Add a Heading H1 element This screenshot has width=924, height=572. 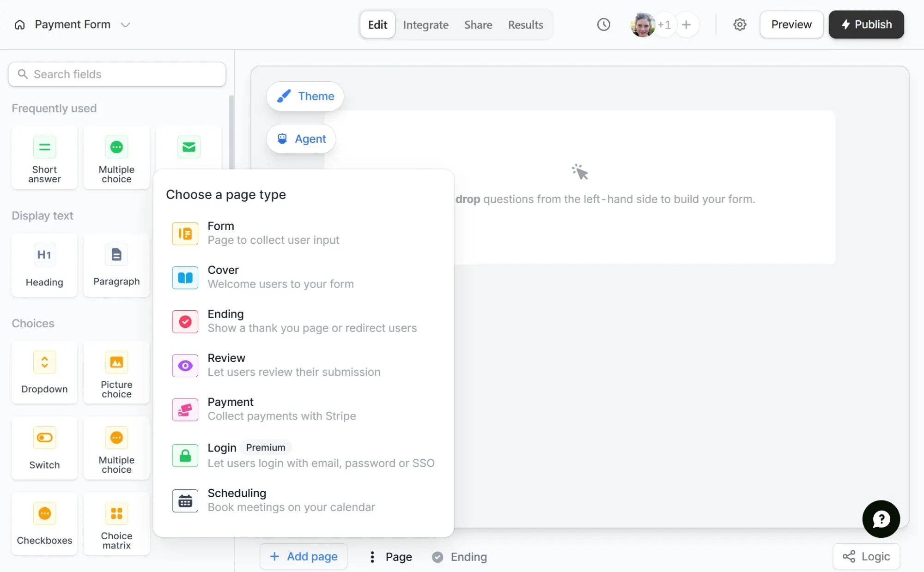[x=44, y=265]
